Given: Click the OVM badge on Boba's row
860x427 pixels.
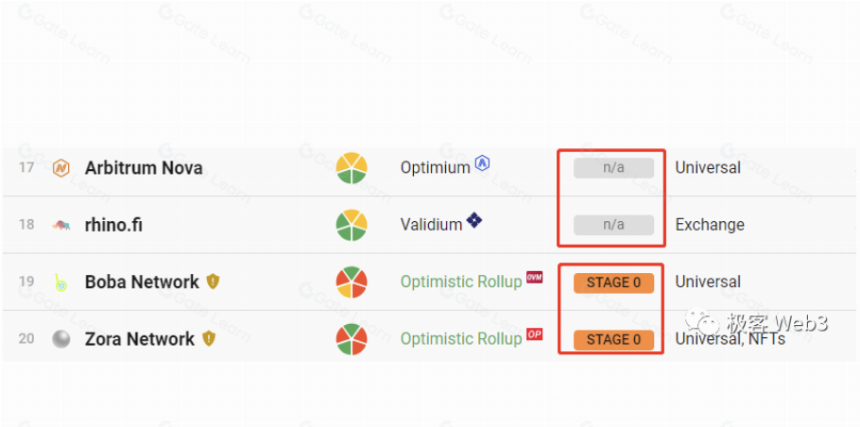Looking at the screenshot, I should tap(534, 277).
